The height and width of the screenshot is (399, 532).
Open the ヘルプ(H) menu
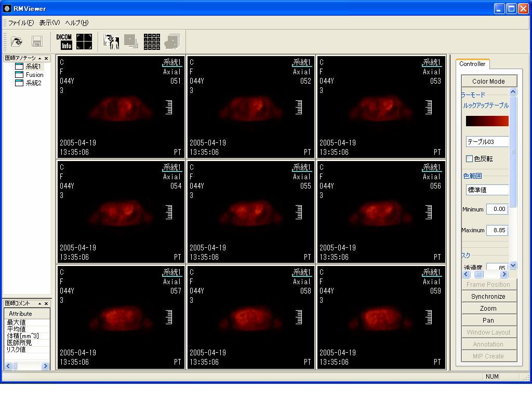[77, 23]
